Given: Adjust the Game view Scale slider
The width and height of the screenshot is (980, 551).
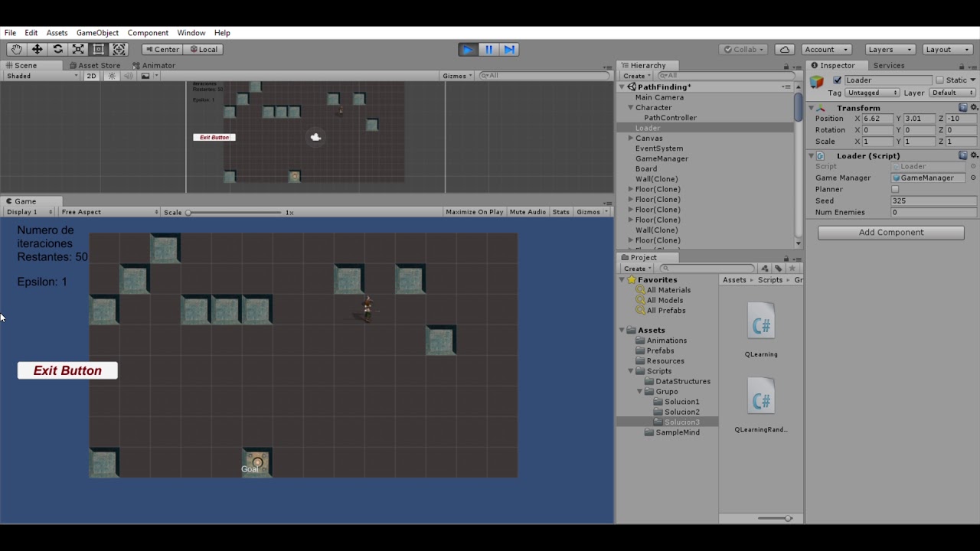Looking at the screenshot, I should click(234, 213).
